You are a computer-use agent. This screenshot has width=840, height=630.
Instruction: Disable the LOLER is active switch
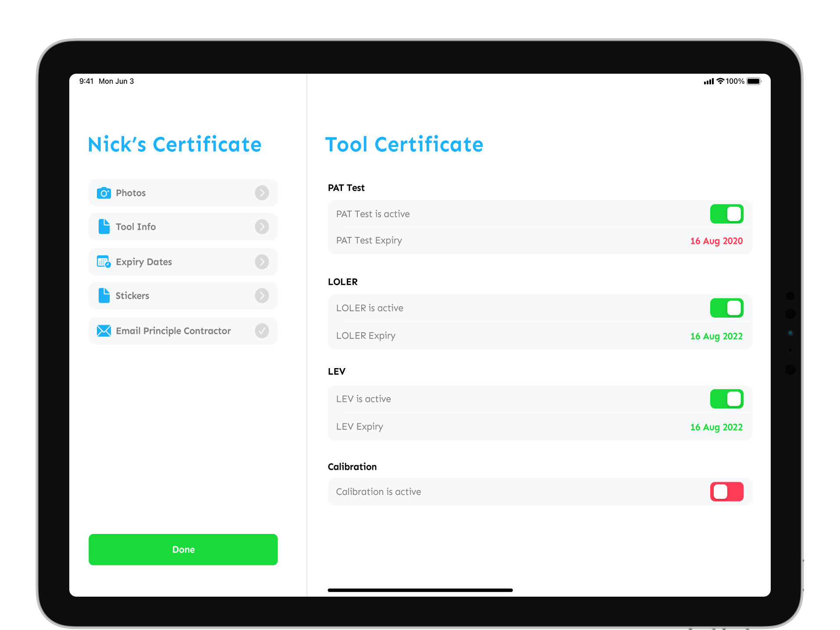(x=726, y=308)
